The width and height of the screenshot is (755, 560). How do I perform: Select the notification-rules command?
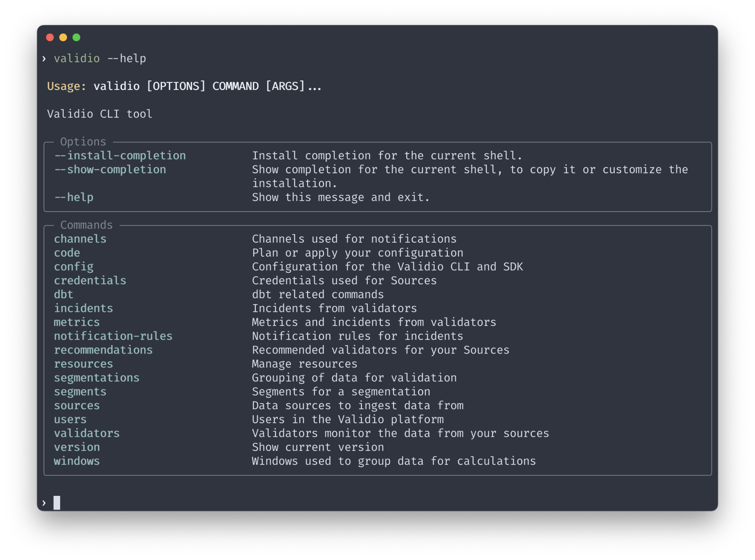coord(113,336)
